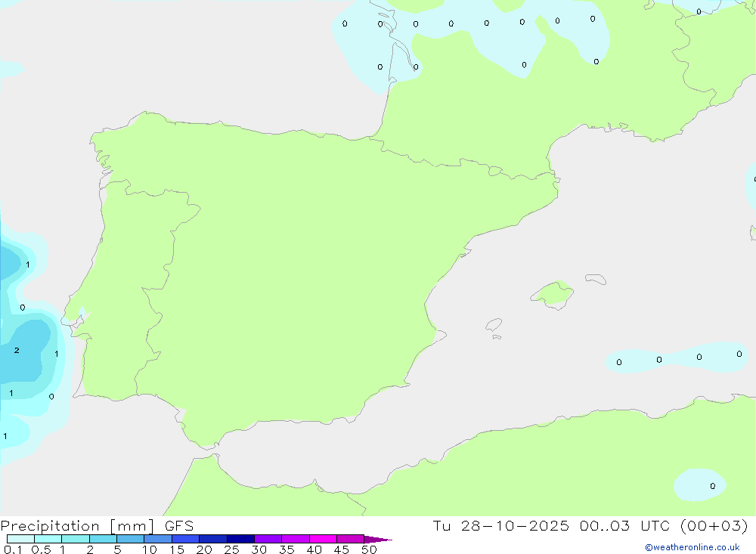
Task: Select the 5–10 mm legend color
Action: tap(130, 539)
